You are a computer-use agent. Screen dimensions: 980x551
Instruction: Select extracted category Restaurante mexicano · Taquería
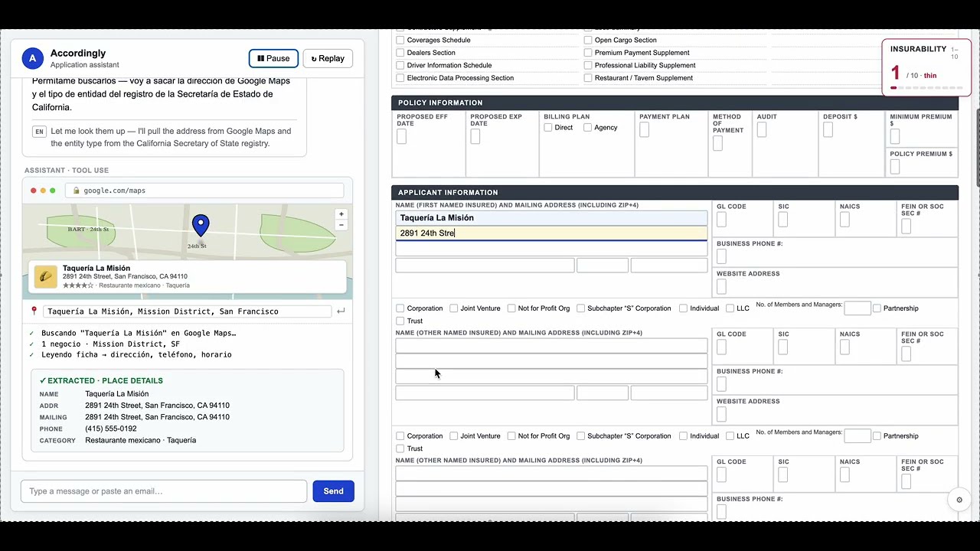click(x=141, y=440)
